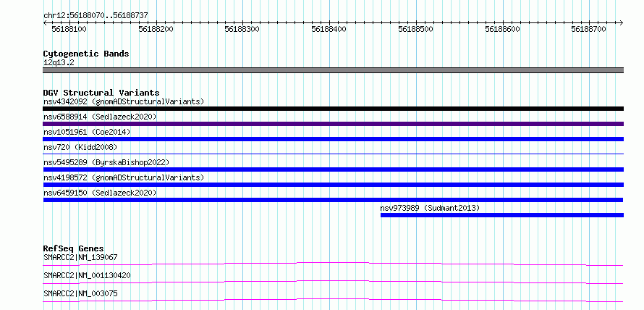Click the purple nsv6588914 variant bar
Screen dimensions: 644x310
pos(333,124)
